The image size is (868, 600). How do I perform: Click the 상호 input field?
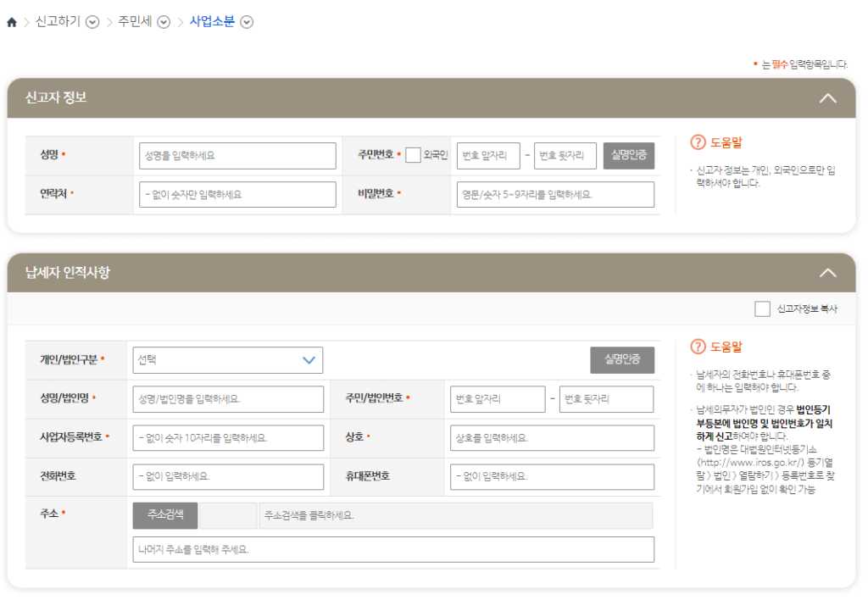point(552,438)
